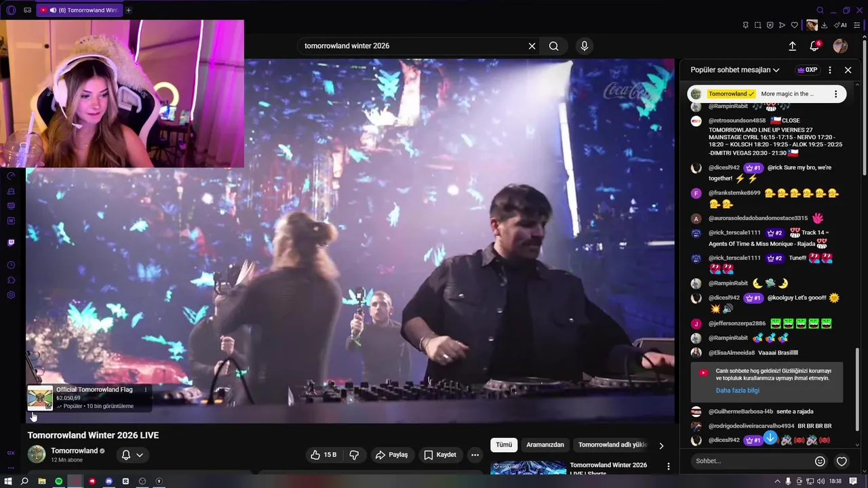Open Twitch in the Opera sidebar
Screen dimensions: 868x488
pos(11,243)
